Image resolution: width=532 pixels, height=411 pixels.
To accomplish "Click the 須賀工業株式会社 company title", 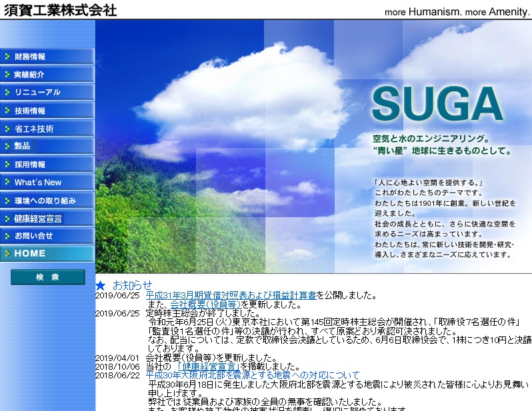I will [x=61, y=10].
